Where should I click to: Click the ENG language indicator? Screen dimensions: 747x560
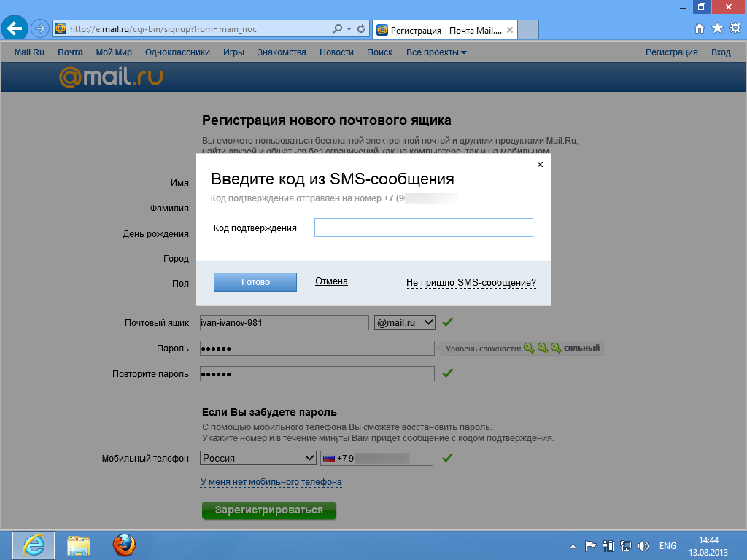667,546
